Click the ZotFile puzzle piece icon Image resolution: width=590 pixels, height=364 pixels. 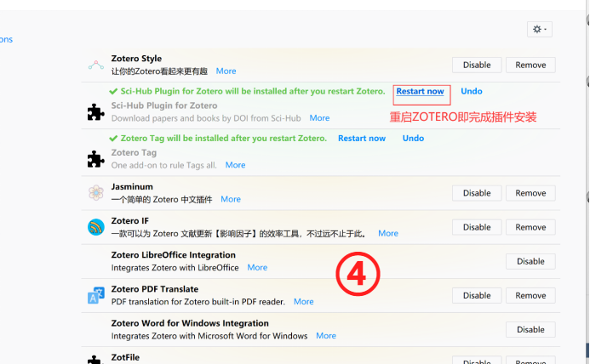coord(96,359)
